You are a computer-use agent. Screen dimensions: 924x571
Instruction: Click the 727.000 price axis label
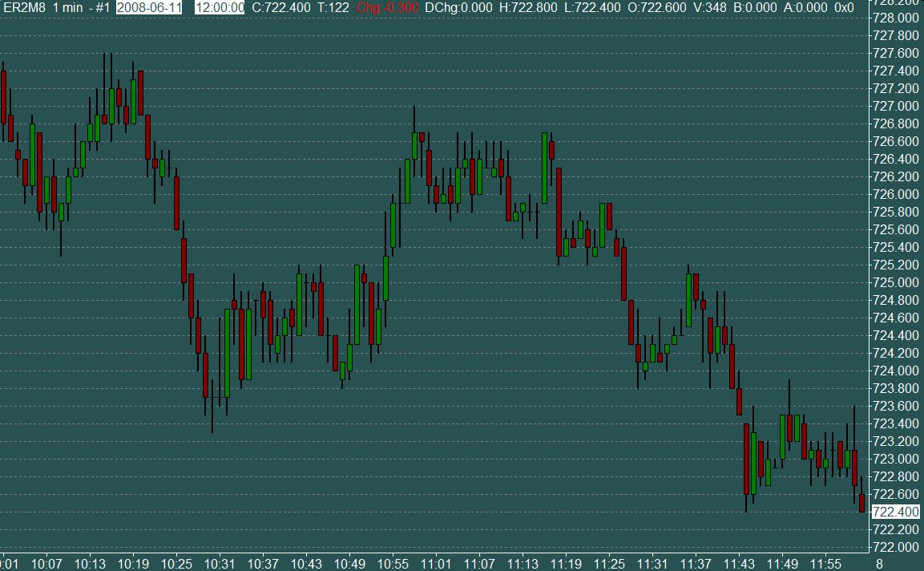pyautogui.click(x=896, y=106)
